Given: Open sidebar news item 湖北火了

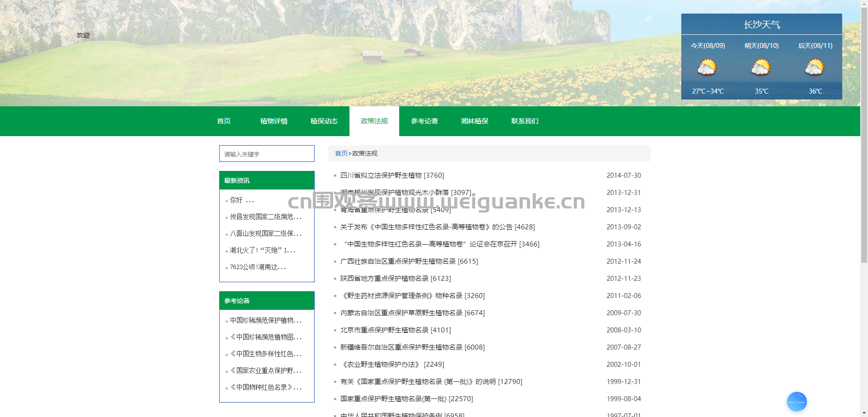Looking at the screenshot, I should 262,250.
